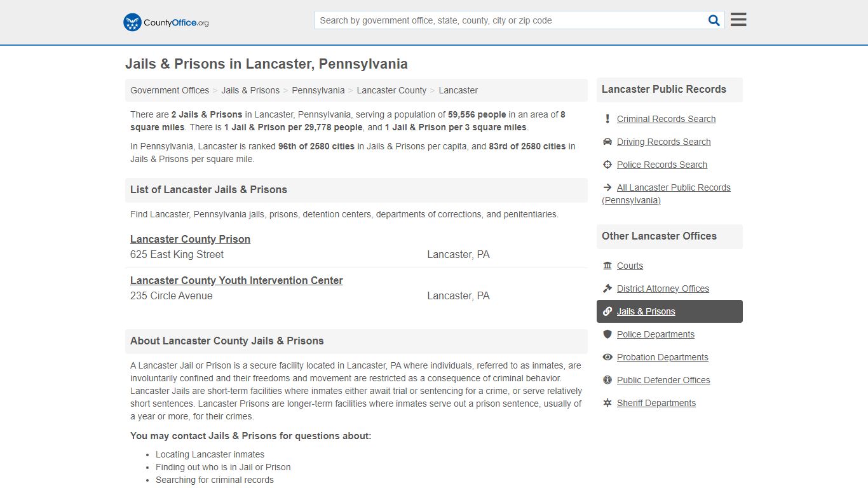Open Lancaster County Youth Intervention Center listing

pyautogui.click(x=236, y=280)
